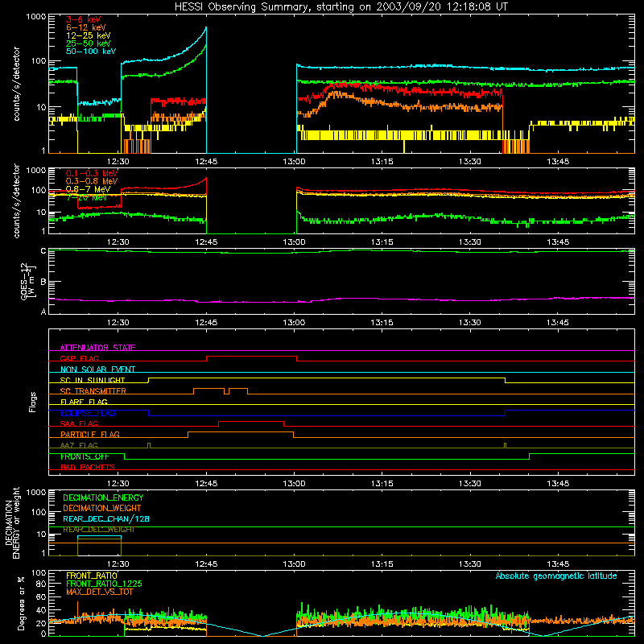Select the 'MAX_DET_VS_TOT' legend label
This screenshot has width=644, height=644.
tap(99, 592)
